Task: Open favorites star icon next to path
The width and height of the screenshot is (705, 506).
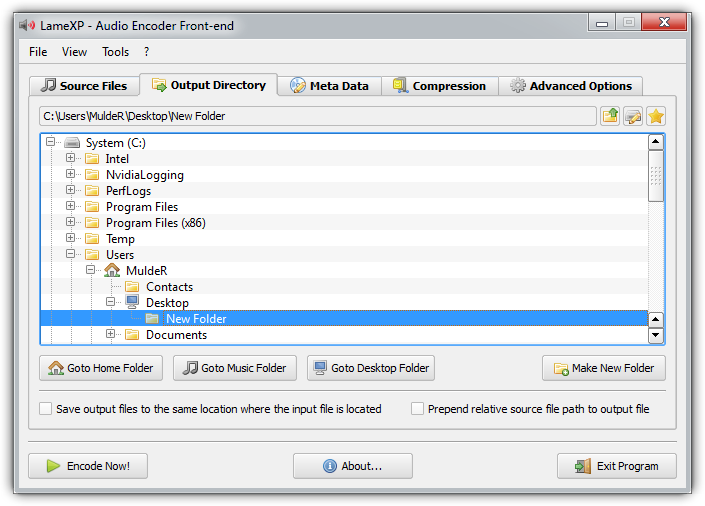Action: point(656,116)
